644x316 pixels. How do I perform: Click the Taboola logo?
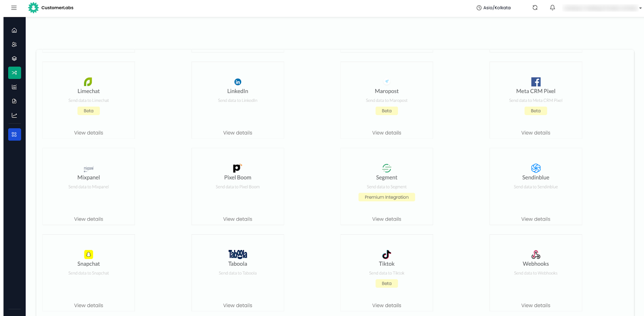point(238,254)
